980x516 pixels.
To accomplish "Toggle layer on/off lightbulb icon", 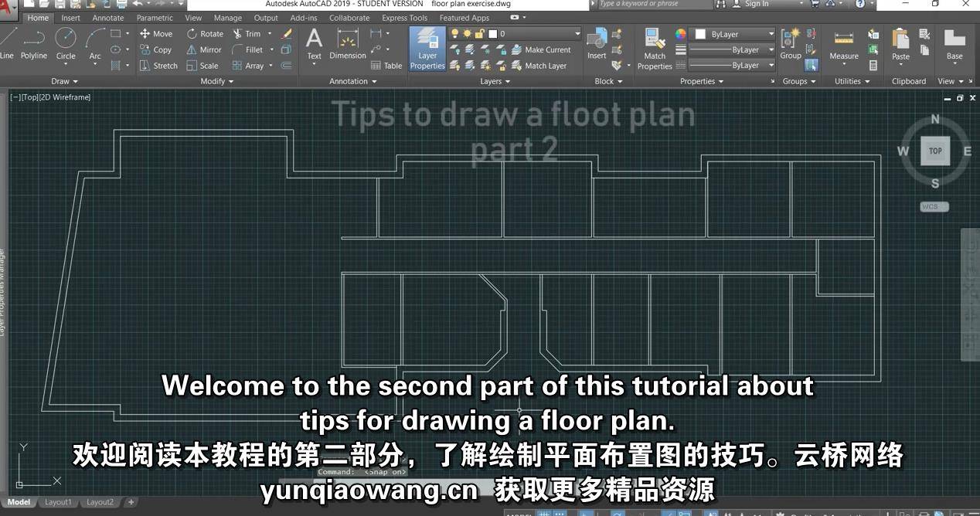I will pos(455,34).
